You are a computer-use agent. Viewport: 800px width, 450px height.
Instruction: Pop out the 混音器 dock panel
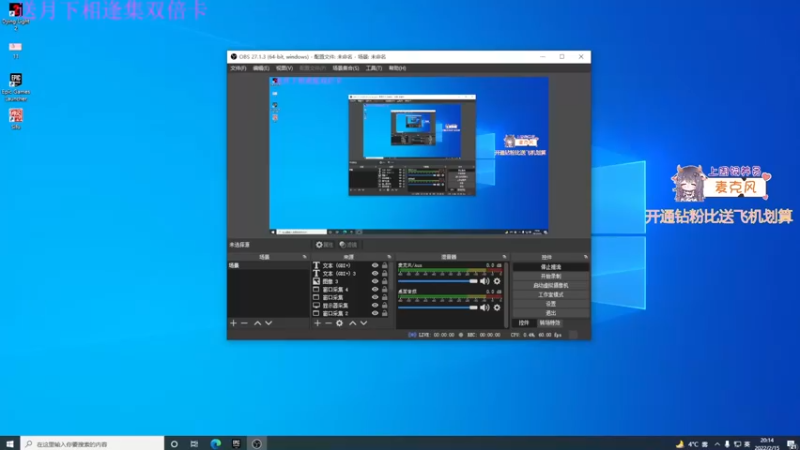pyautogui.click(x=504, y=257)
